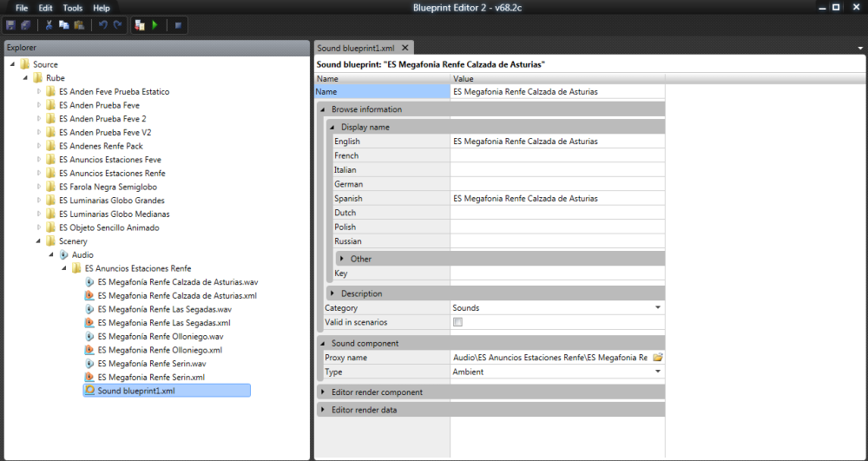Image resolution: width=868 pixels, height=461 pixels.
Task: Expand the Editor render component section
Action: (323, 392)
